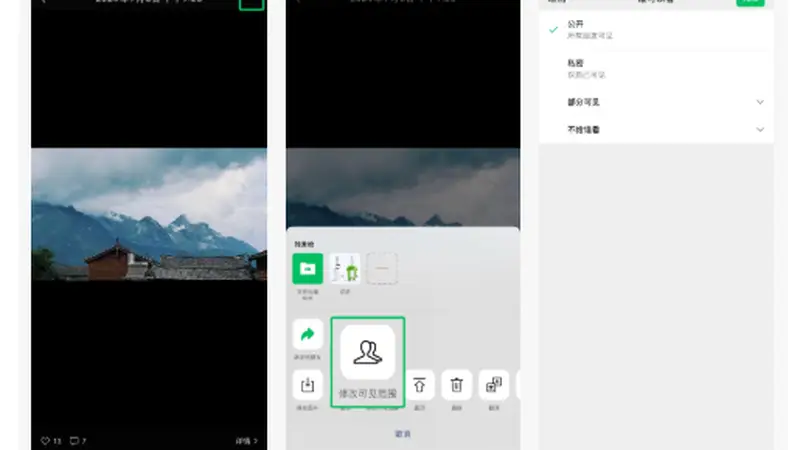Viewport: 800px width, 450px height.
Task: Open the mountain photo in left screen
Action: pyautogui.click(x=149, y=214)
